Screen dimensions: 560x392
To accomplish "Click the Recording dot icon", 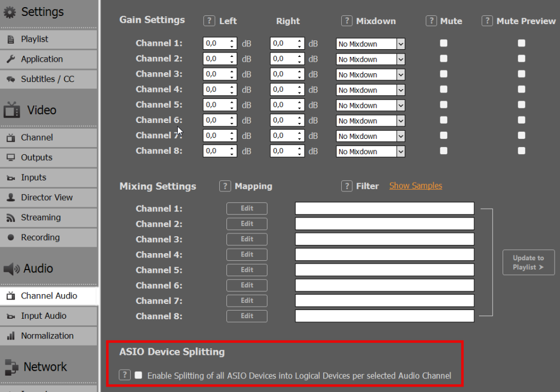I will pyautogui.click(x=11, y=237).
